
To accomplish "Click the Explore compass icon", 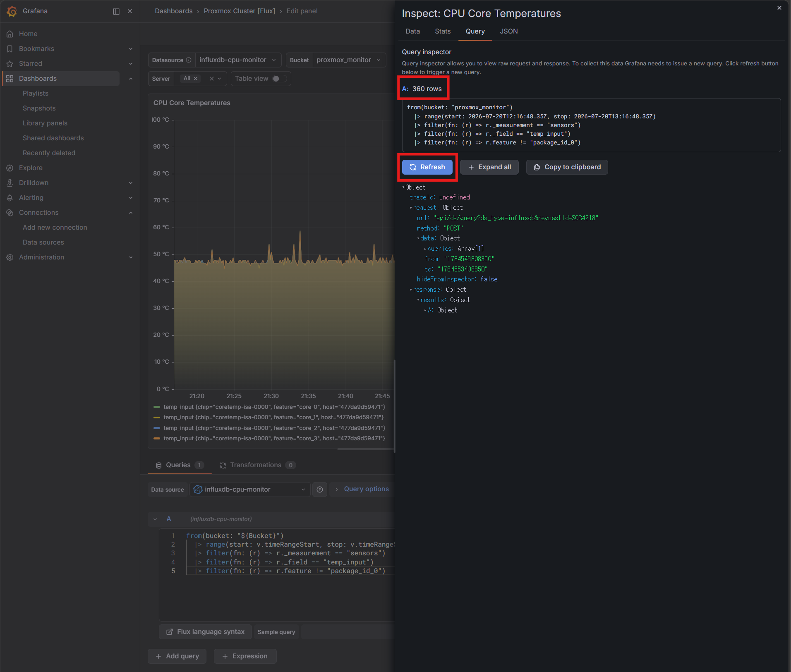I will pos(10,168).
